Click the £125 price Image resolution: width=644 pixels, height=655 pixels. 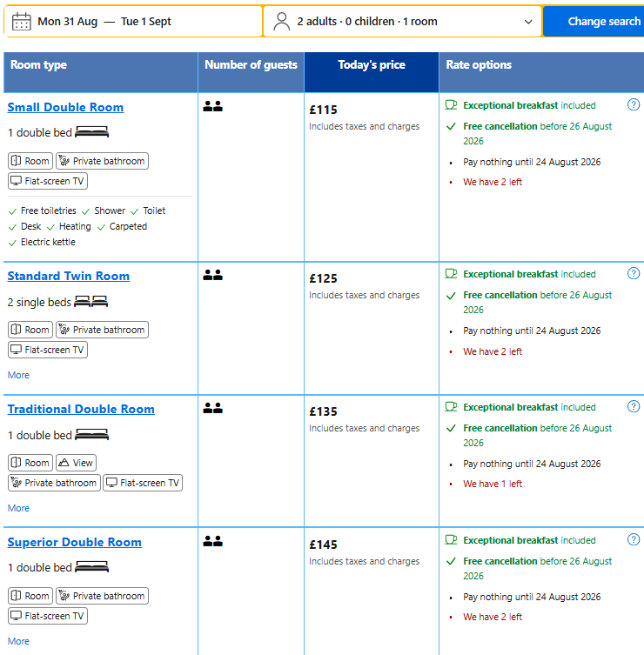pyautogui.click(x=323, y=278)
